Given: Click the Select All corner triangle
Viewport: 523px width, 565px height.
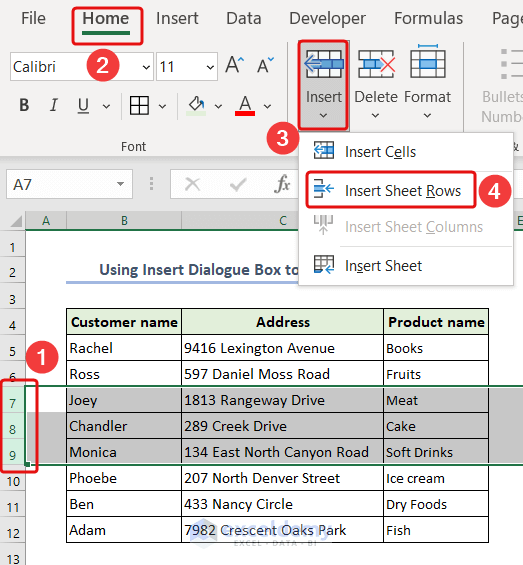Looking at the screenshot, I should tap(15, 221).
